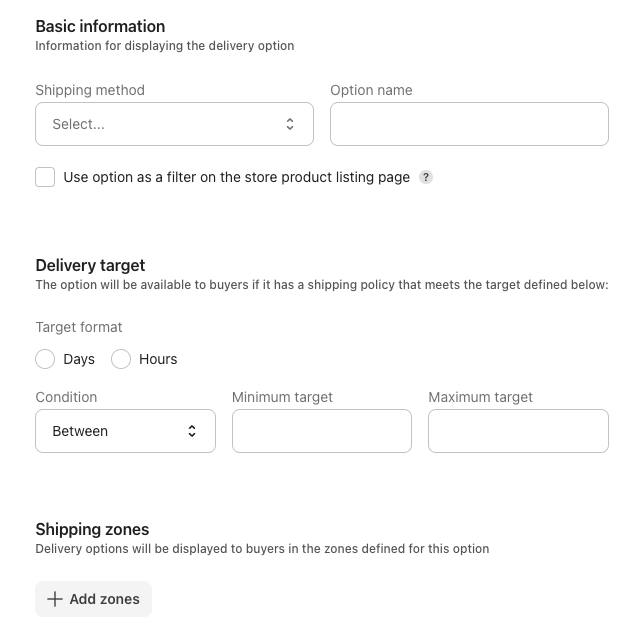Open the Shipping method Select dropdown
The height and width of the screenshot is (639, 624).
click(x=174, y=124)
